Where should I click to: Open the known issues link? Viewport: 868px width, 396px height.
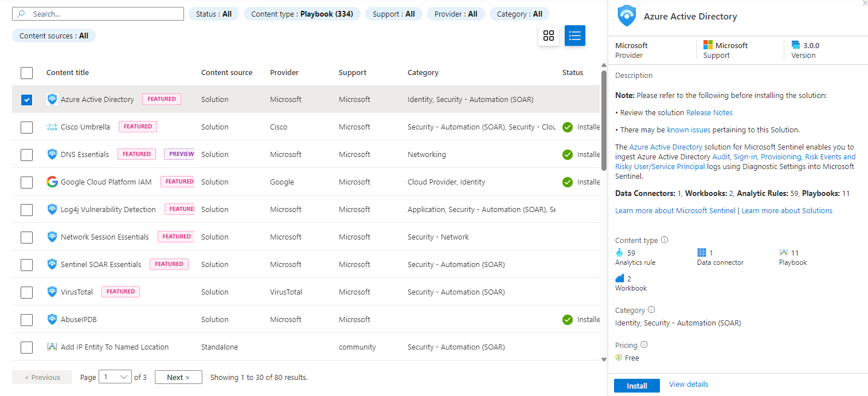(x=689, y=130)
